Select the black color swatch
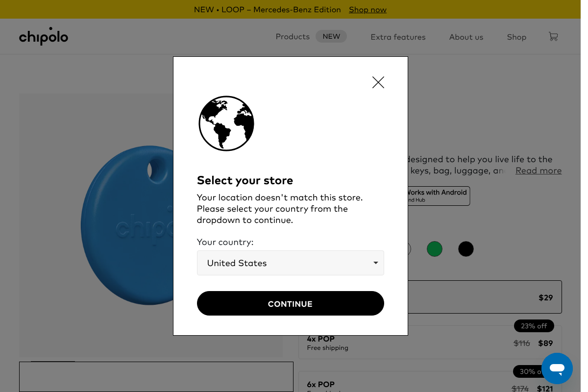The height and width of the screenshot is (392, 588). coord(466,249)
